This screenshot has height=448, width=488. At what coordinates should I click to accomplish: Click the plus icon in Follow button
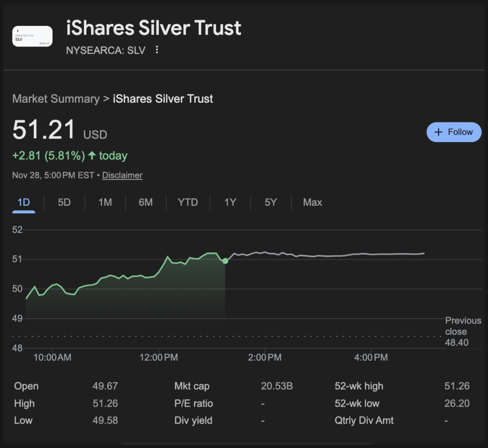pyautogui.click(x=438, y=132)
